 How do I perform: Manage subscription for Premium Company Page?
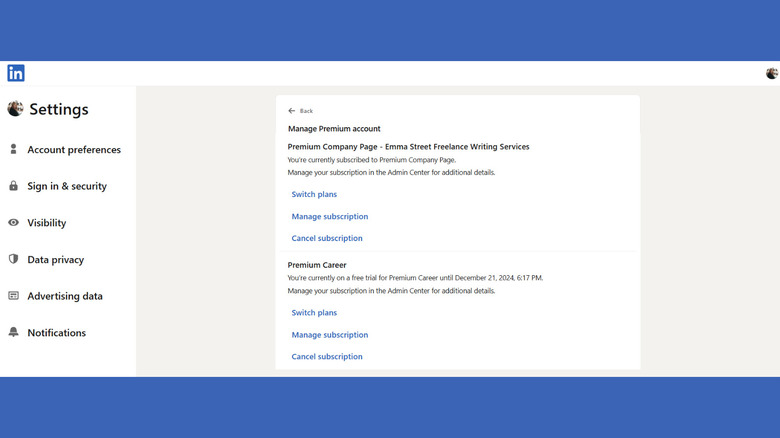coord(329,217)
